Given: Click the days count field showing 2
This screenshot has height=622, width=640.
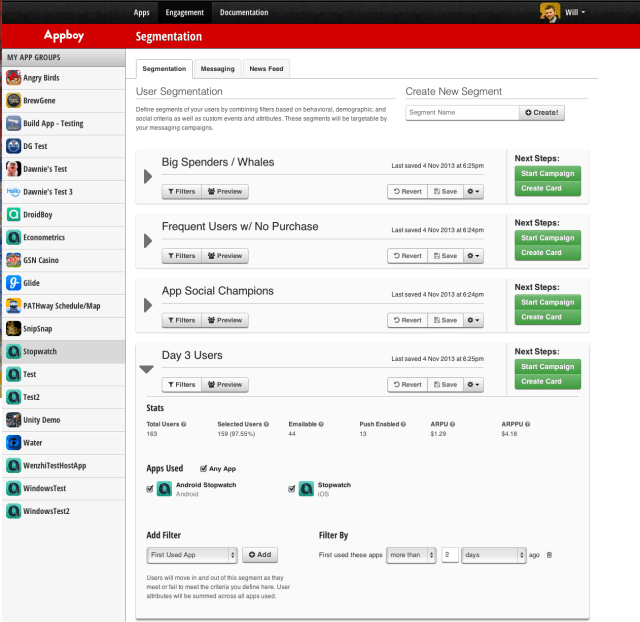Looking at the screenshot, I should [450, 555].
